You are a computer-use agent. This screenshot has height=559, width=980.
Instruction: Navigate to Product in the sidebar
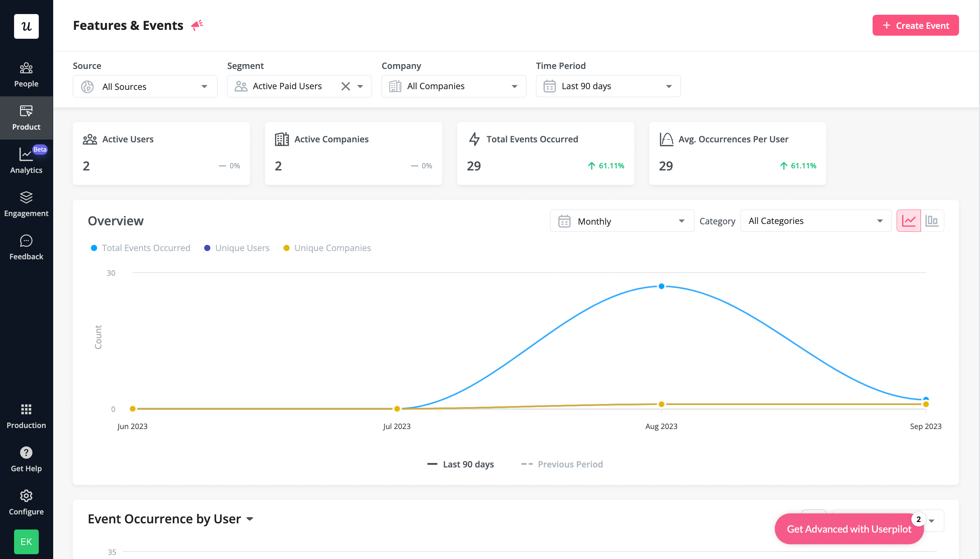pos(26,118)
